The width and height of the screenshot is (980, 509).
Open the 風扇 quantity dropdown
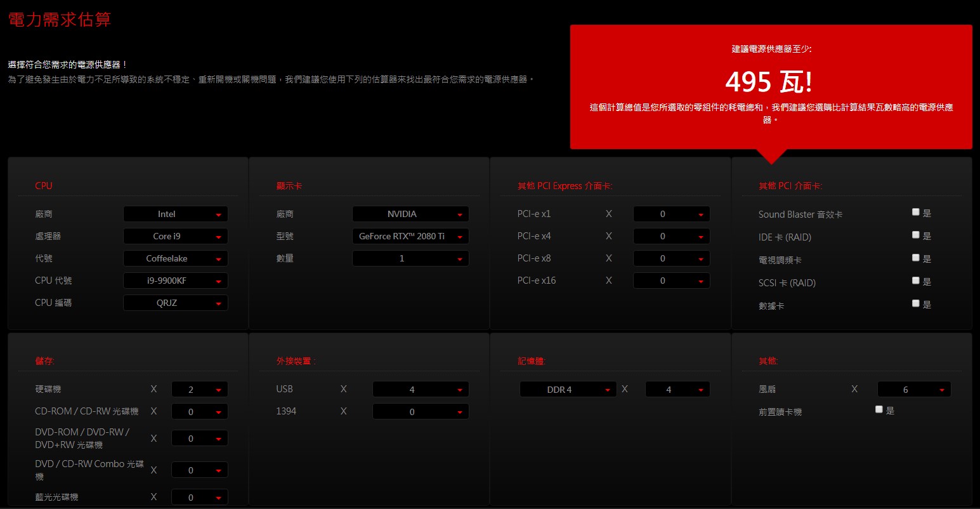pyautogui.click(x=913, y=390)
